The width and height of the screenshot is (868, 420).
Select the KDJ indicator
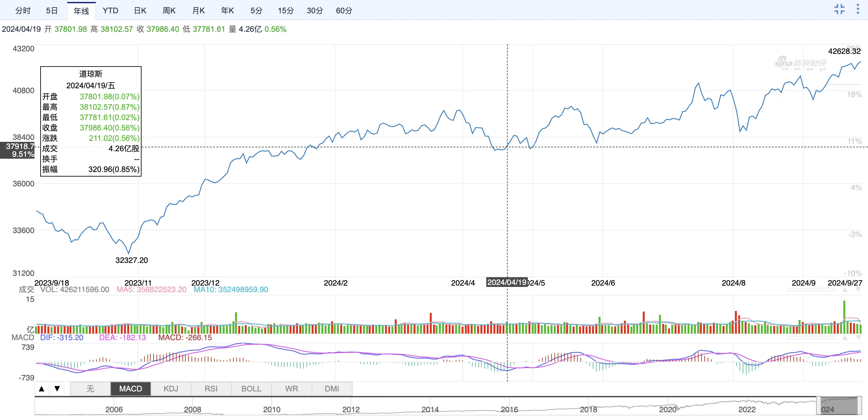click(x=171, y=389)
